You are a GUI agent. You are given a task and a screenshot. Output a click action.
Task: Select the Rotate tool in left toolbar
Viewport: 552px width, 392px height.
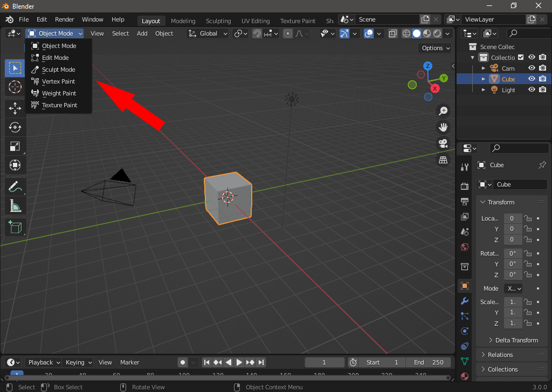pos(15,127)
